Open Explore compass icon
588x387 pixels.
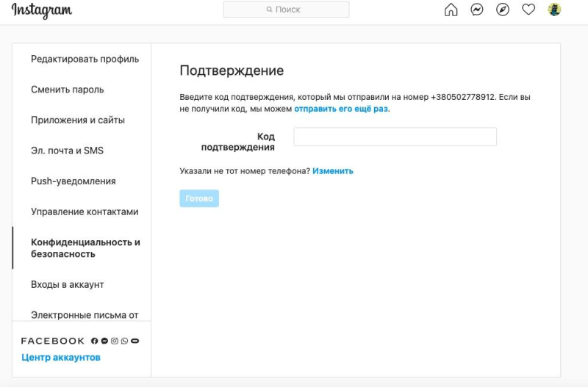click(x=503, y=10)
